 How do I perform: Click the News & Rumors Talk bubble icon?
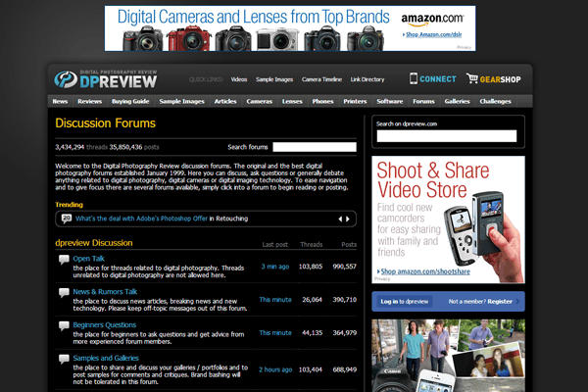point(64,293)
